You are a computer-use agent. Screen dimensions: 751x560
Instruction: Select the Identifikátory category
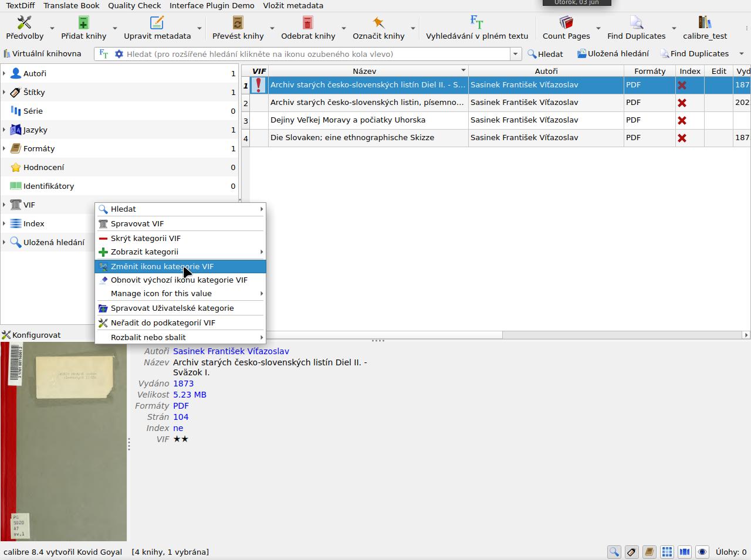120,186
